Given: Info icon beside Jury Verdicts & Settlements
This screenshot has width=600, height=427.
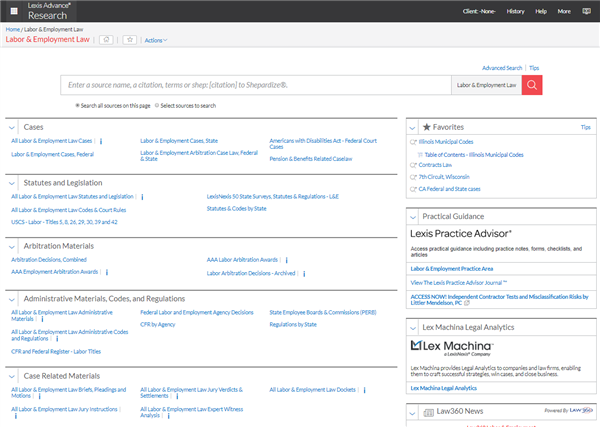Looking at the screenshot, I should (177, 396).
